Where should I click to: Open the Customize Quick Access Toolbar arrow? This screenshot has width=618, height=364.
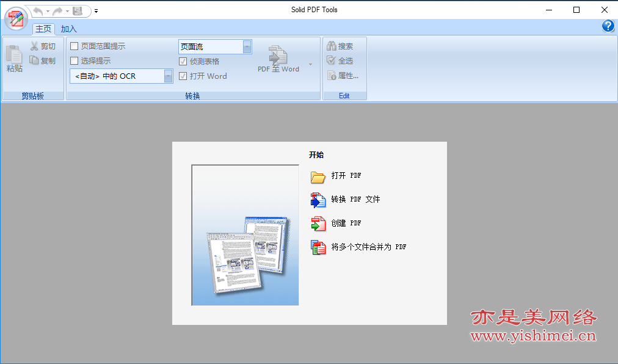(96, 11)
